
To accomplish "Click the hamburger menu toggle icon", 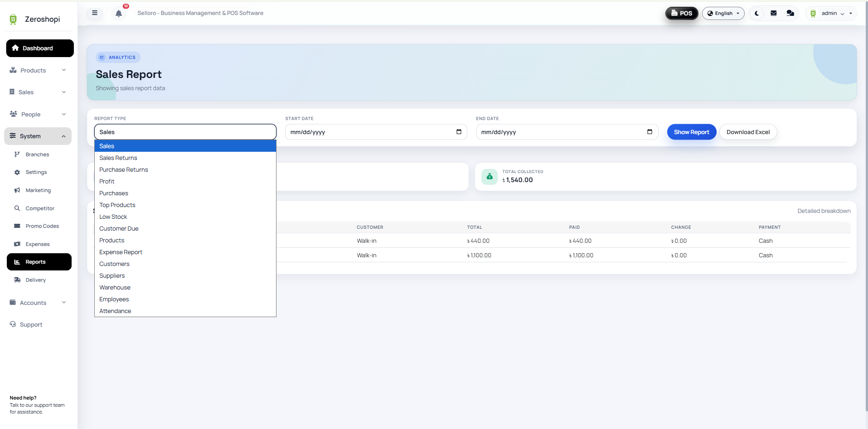I will [95, 13].
